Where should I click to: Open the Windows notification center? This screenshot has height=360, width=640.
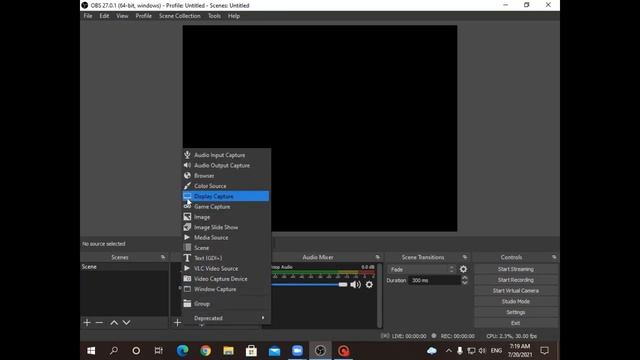[544, 351]
